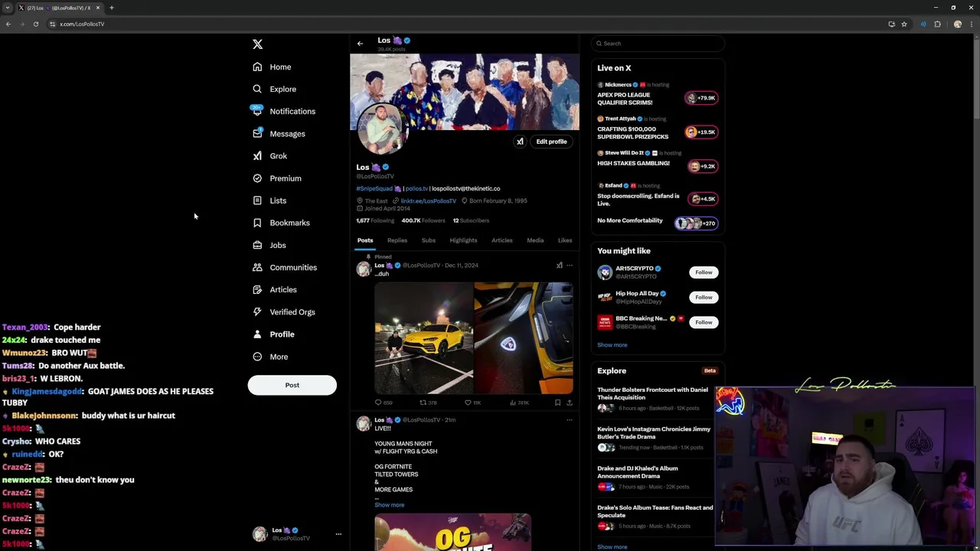Open the Premium badge icon

[x=257, y=178]
